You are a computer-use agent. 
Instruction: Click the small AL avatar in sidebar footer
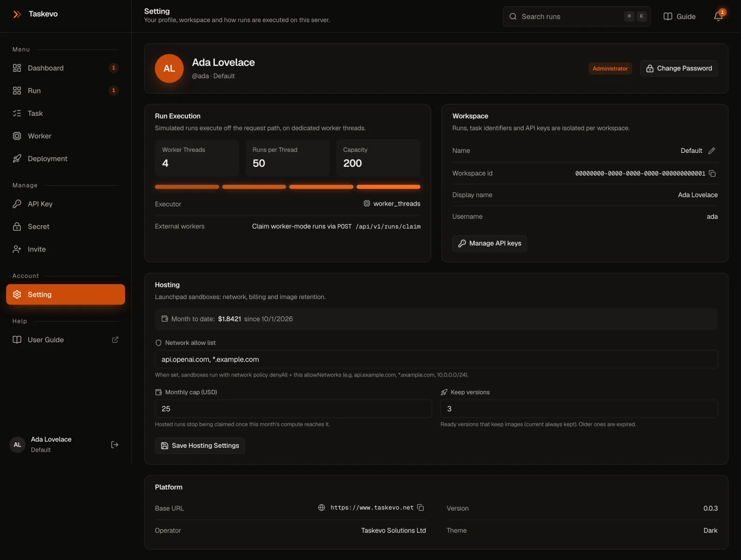point(18,445)
